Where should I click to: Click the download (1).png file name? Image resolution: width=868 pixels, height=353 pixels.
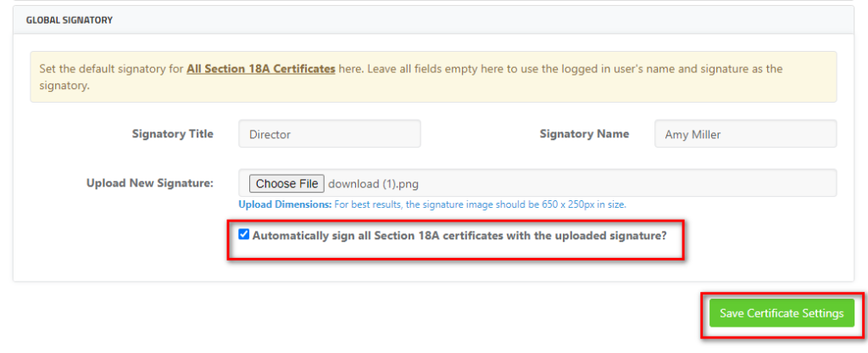click(373, 183)
